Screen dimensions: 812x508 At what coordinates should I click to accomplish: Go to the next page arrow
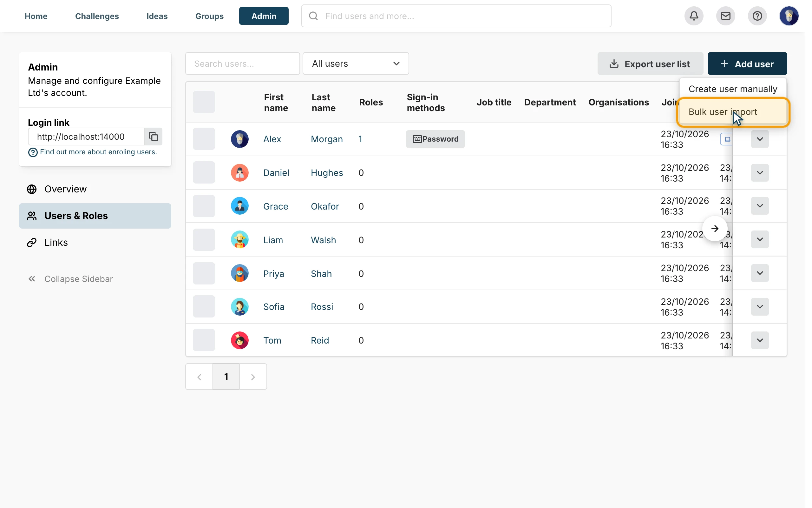253,377
